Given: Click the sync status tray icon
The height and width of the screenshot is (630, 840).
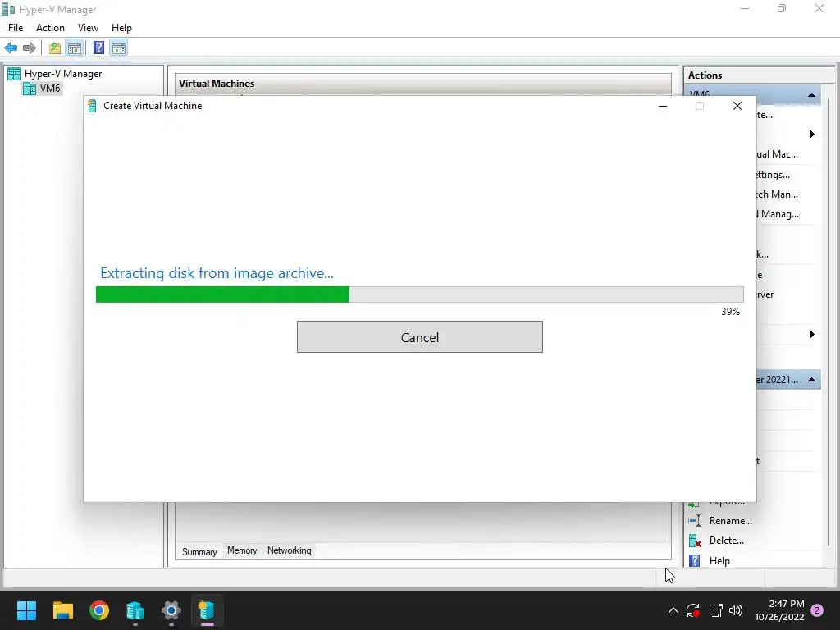Looking at the screenshot, I should [x=693, y=610].
